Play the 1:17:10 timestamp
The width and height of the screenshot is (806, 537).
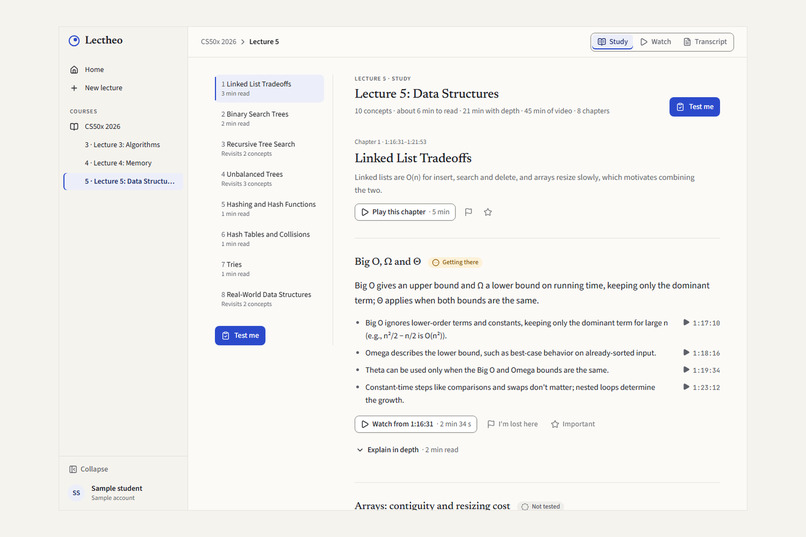click(701, 323)
